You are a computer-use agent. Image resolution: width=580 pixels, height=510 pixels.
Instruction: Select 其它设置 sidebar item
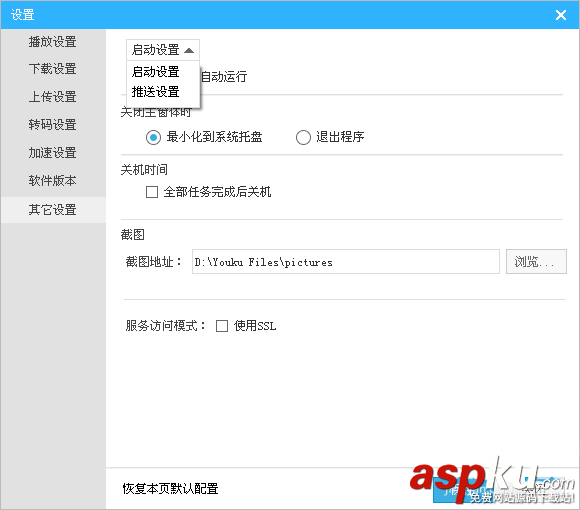click(53, 210)
